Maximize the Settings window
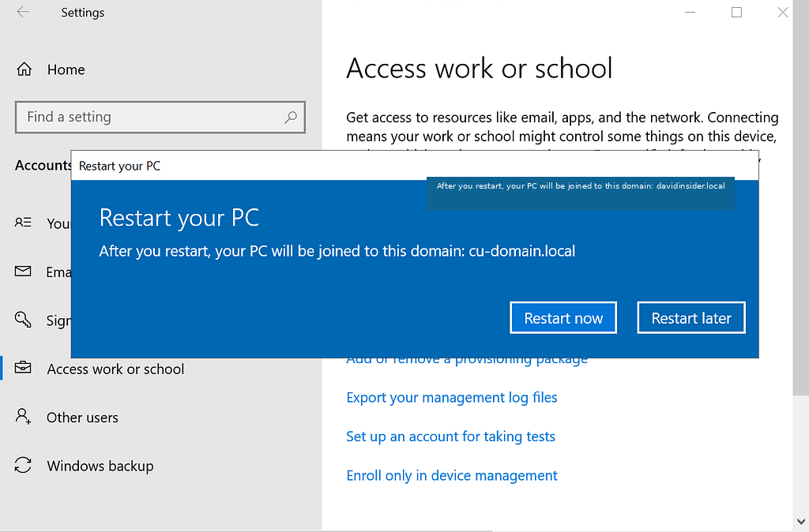Screen dimensions: 809x532 pos(736,13)
